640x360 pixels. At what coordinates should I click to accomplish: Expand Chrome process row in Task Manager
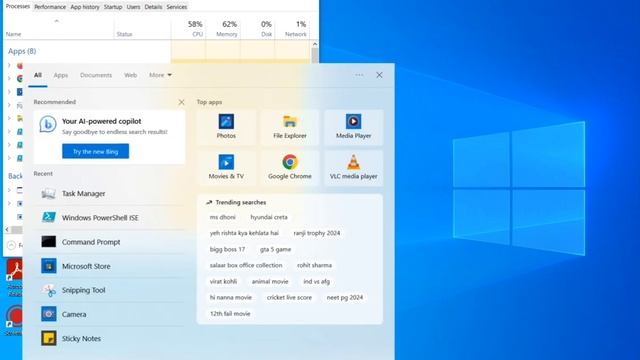point(9,78)
